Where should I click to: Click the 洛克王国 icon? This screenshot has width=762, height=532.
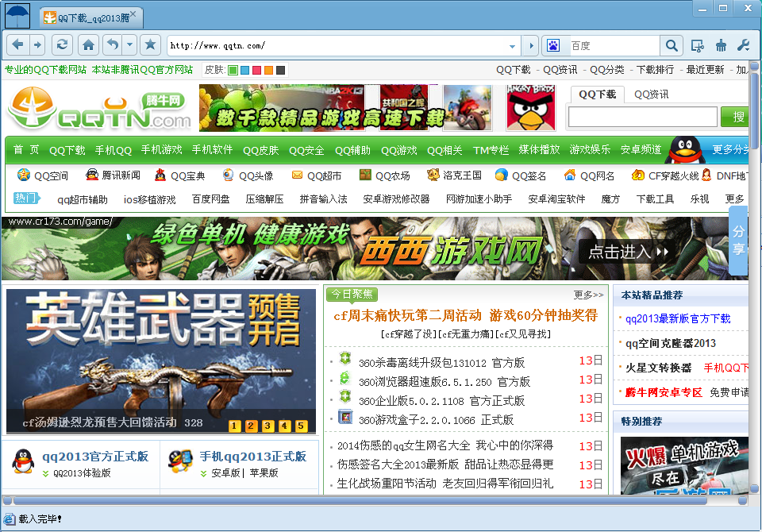(433, 175)
